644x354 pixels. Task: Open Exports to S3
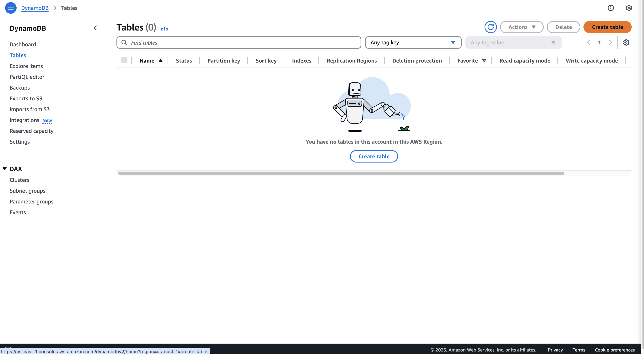26,98
